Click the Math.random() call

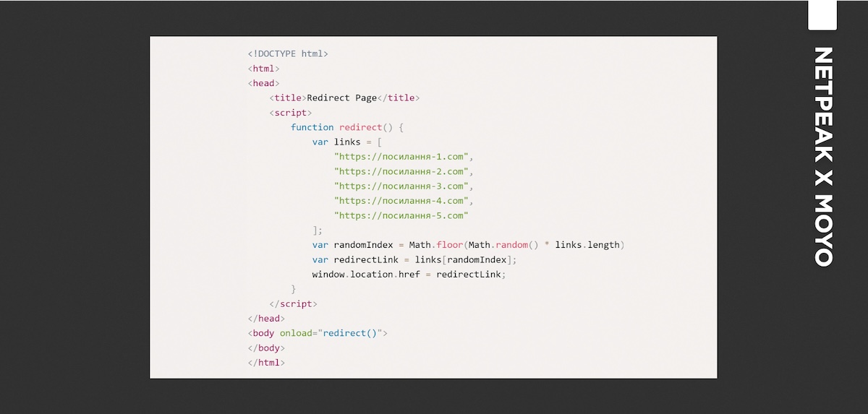pyautogui.click(x=503, y=245)
